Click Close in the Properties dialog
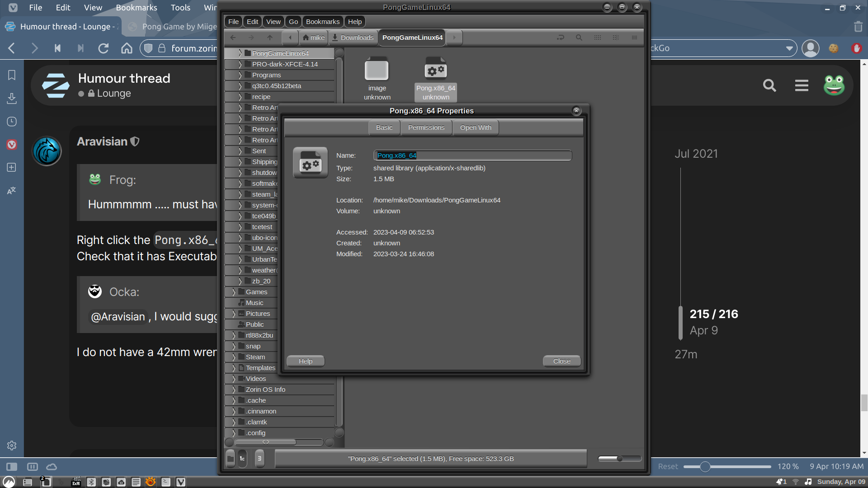868x488 pixels. (x=562, y=361)
